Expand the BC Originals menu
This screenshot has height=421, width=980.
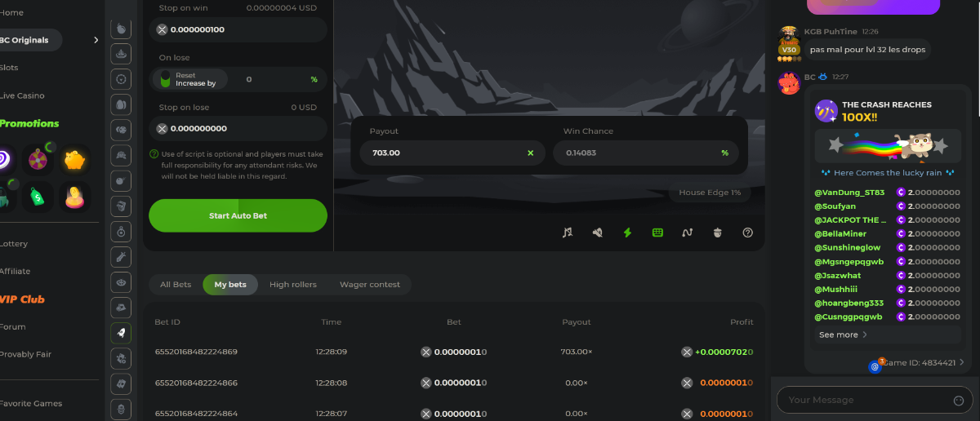[x=96, y=40]
